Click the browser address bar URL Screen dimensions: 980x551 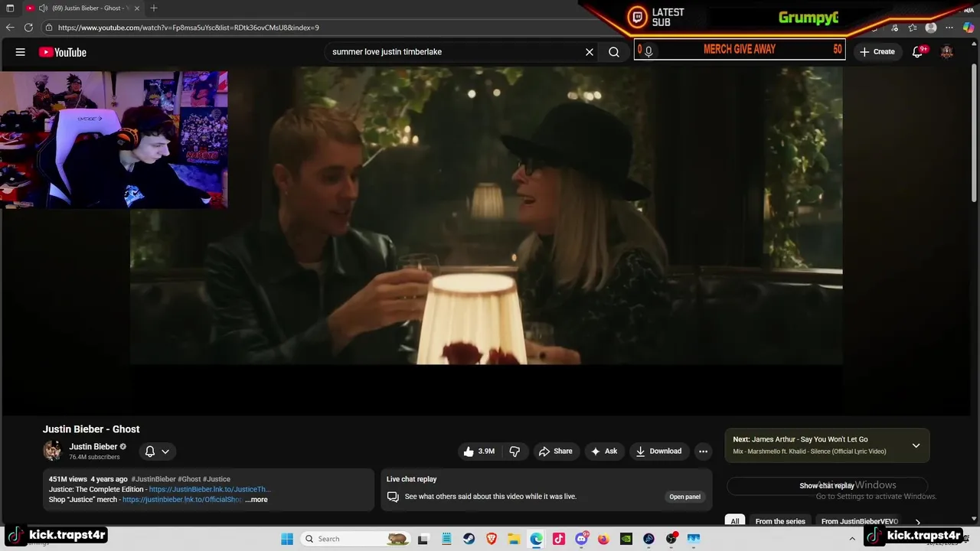pyautogui.click(x=188, y=28)
